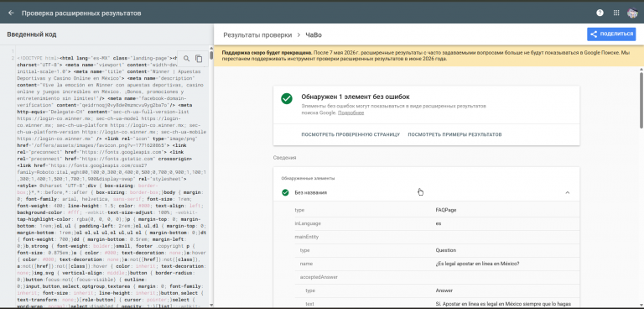The height and width of the screenshot is (309, 644).
Task: Click the Обнаруженные элементы label
Action: click(308, 179)
